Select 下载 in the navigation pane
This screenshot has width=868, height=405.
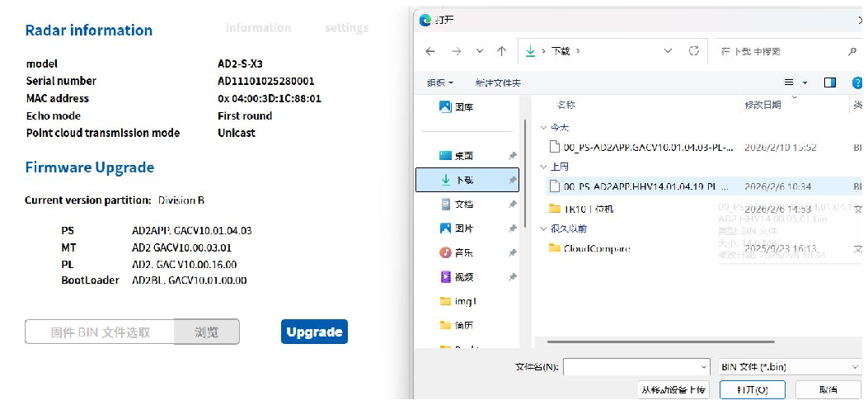[467, 180]
